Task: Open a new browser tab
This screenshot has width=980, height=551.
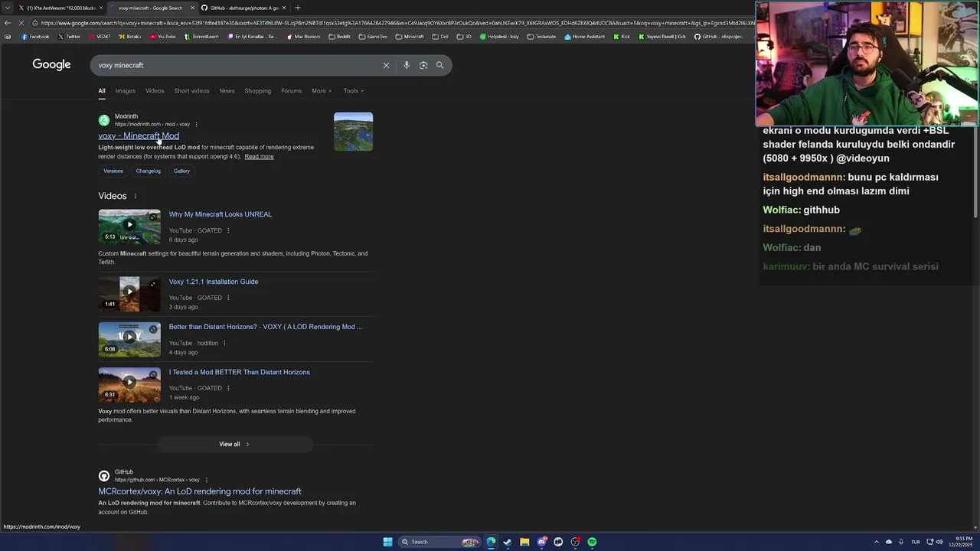Action: click(x=298, y=8)
